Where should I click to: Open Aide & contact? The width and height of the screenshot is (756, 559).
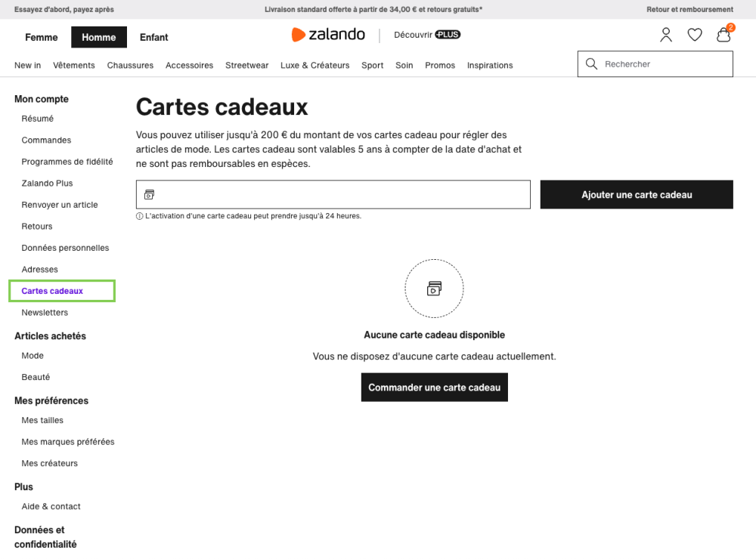coord(51,507)
